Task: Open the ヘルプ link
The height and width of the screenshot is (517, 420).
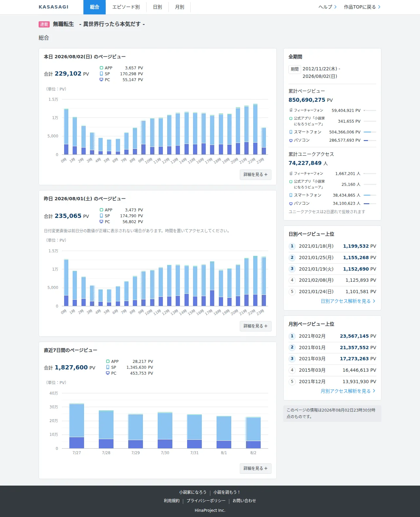Action: point(327,7)
